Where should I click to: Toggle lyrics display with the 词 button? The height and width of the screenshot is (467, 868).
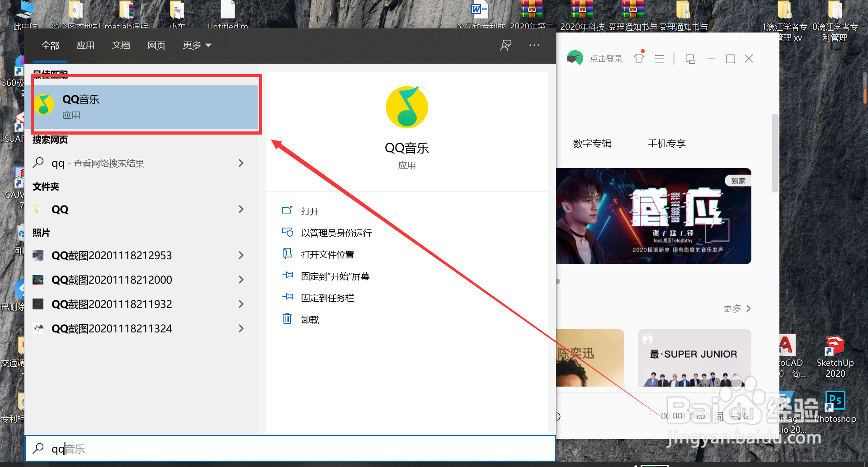coord(718,416)
